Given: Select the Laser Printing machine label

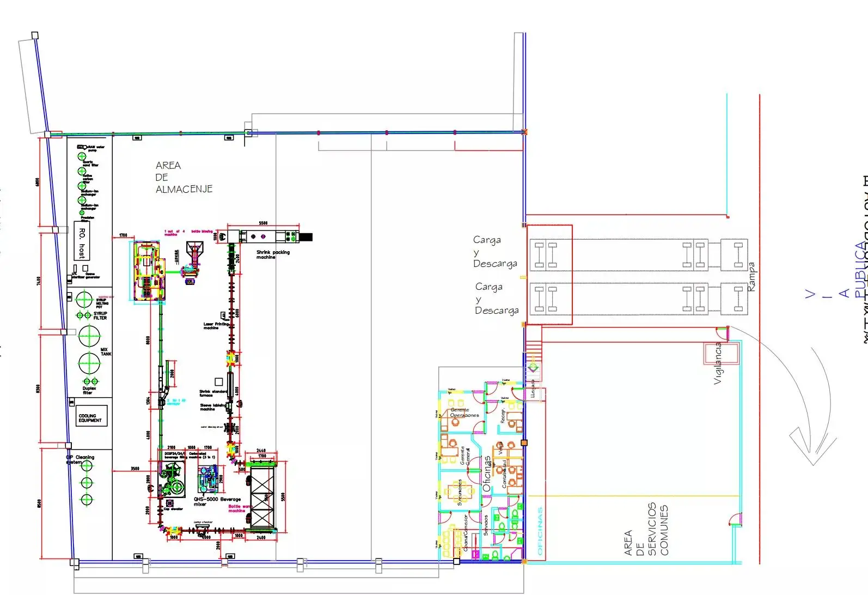Looking at the screenshot, I should point(216,326).
